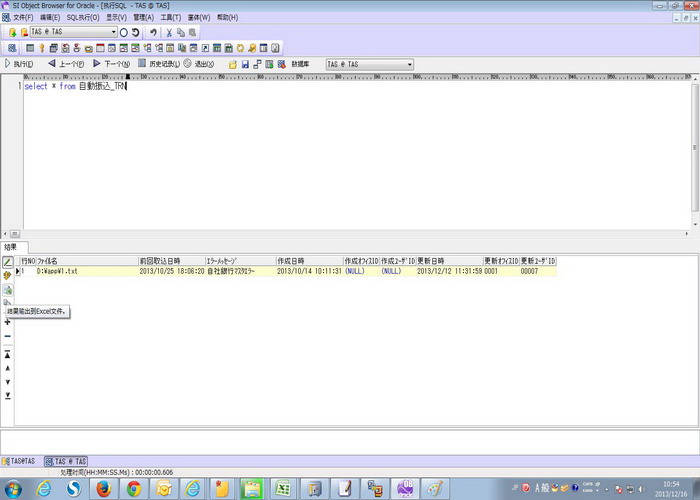Click the open folder icon in SQL toolbar

[233, 64]
